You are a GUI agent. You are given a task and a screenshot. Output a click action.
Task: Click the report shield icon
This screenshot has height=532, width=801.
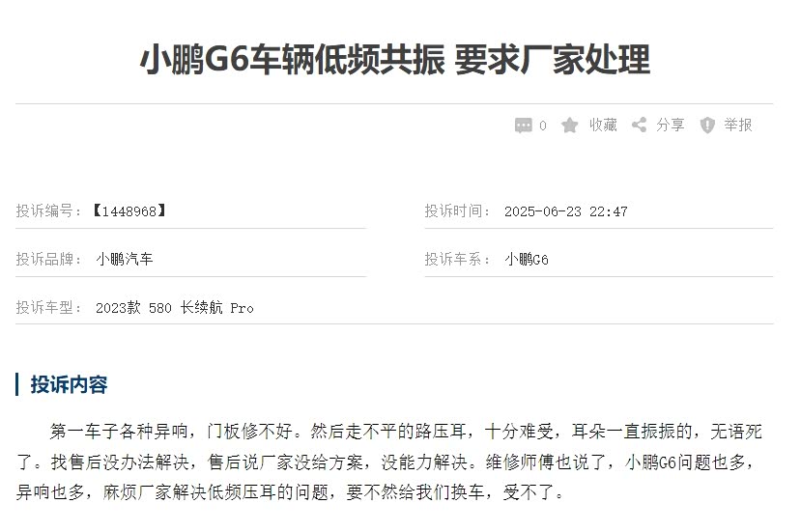click(x=707, y=126)
